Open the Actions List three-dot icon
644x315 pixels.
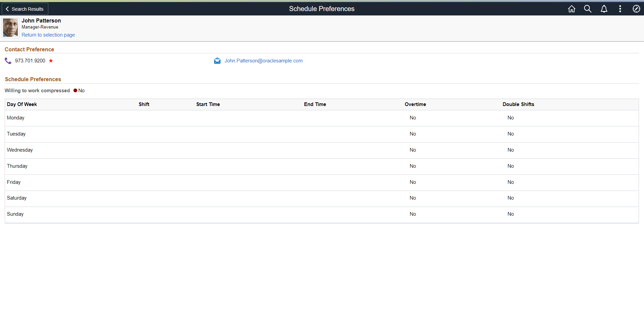coord(620,9)
